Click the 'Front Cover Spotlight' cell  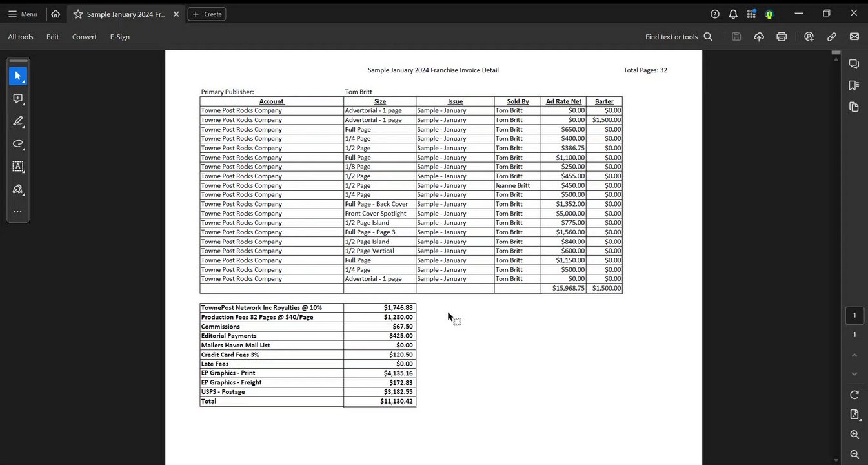[x=379, y=213]
